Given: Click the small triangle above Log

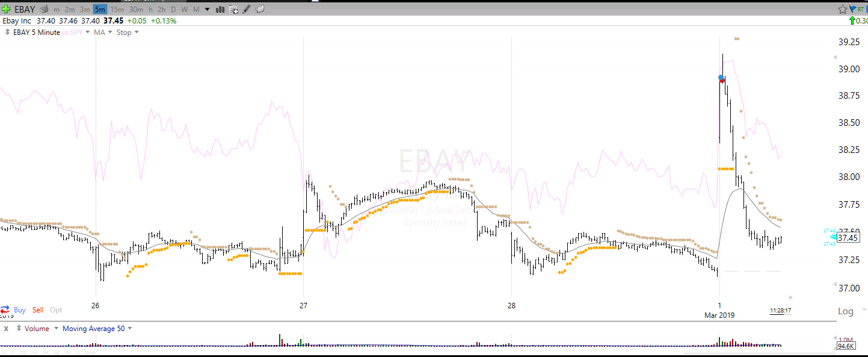Looking at the screenshot, I should [x=791, y=297].
